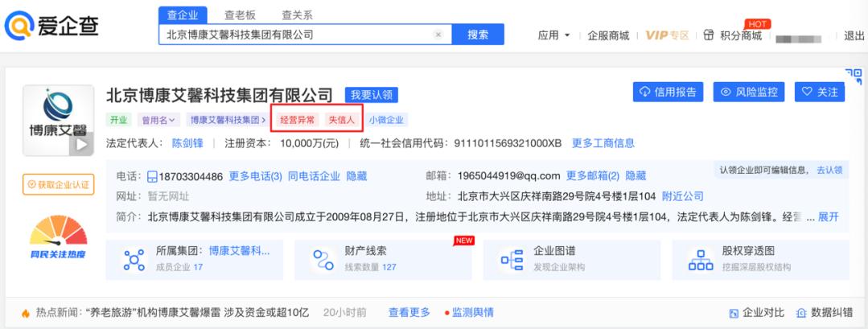Open 更多邮箱(2) link
The width and height of the screenshot is (868, 329).
pyautogui.click(x=593, y=177)
